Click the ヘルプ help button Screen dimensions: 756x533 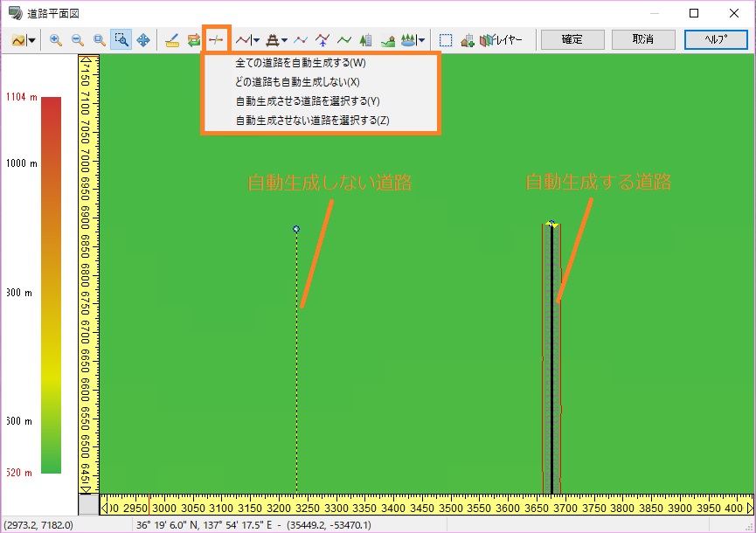[716, 39]
